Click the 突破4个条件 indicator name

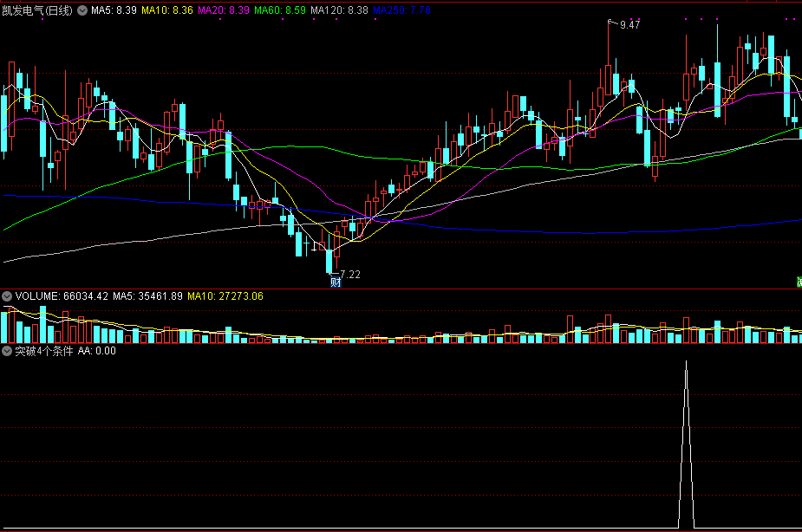click(x=44, y=351)
